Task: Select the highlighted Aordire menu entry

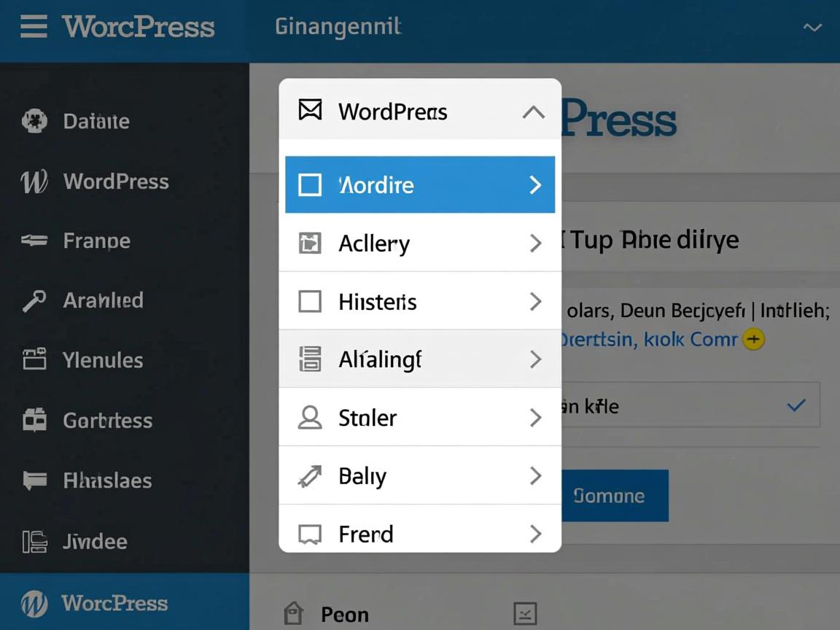Action: [x=420, y=184]
